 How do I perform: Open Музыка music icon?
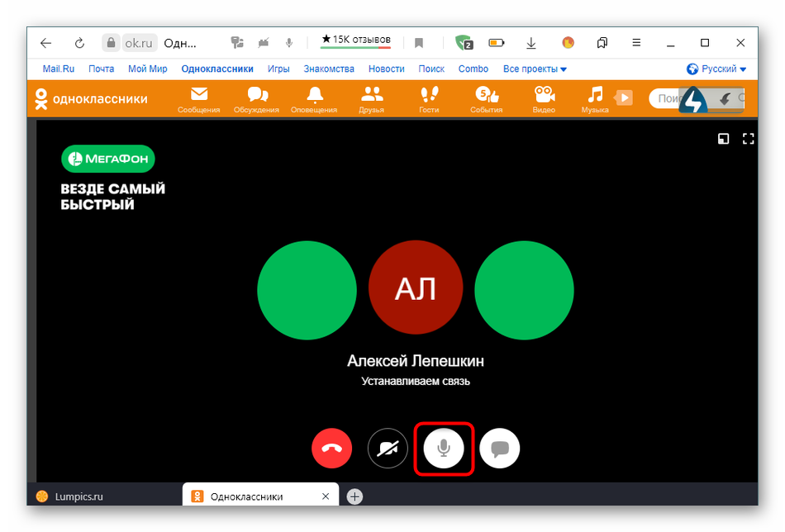tap(595, 98)
